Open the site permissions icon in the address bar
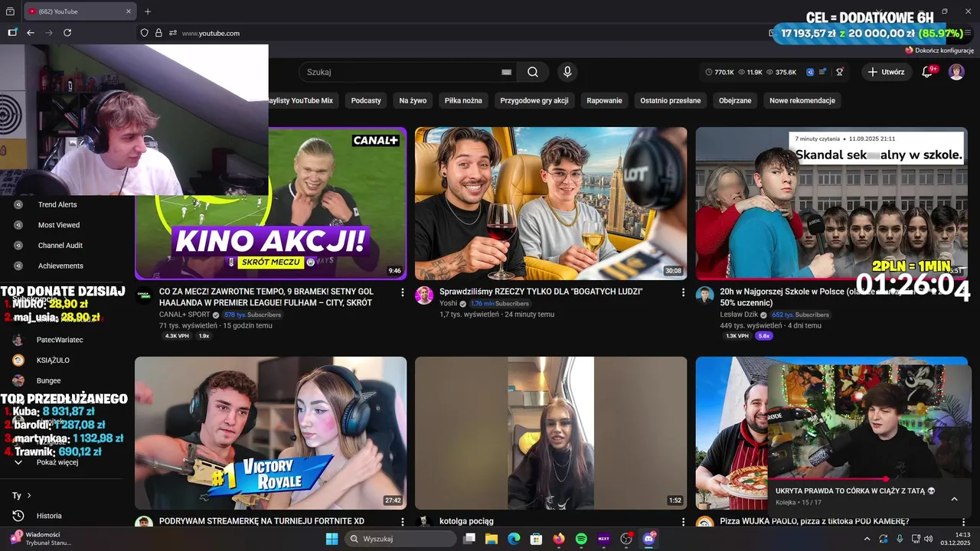Screen dimensions: 980x551 (173, 33)
